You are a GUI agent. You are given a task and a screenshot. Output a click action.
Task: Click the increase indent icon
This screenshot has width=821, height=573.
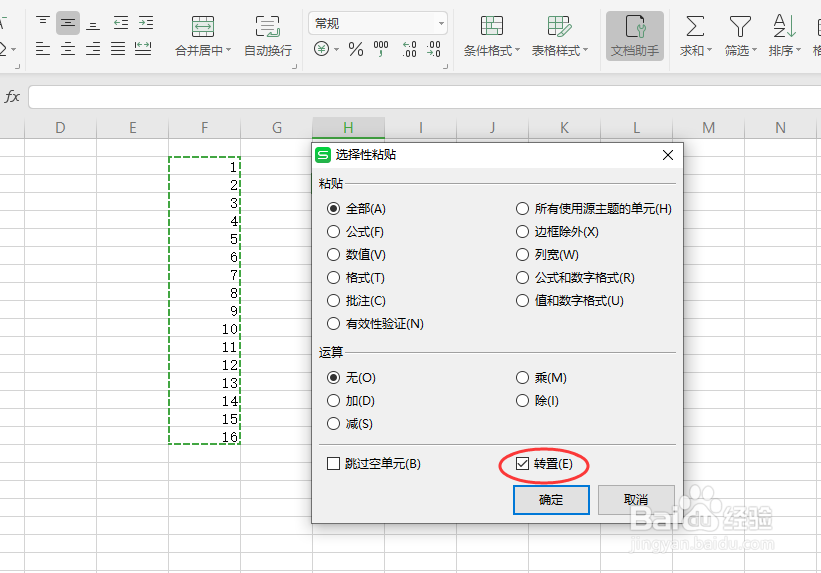tap(146, 23)
